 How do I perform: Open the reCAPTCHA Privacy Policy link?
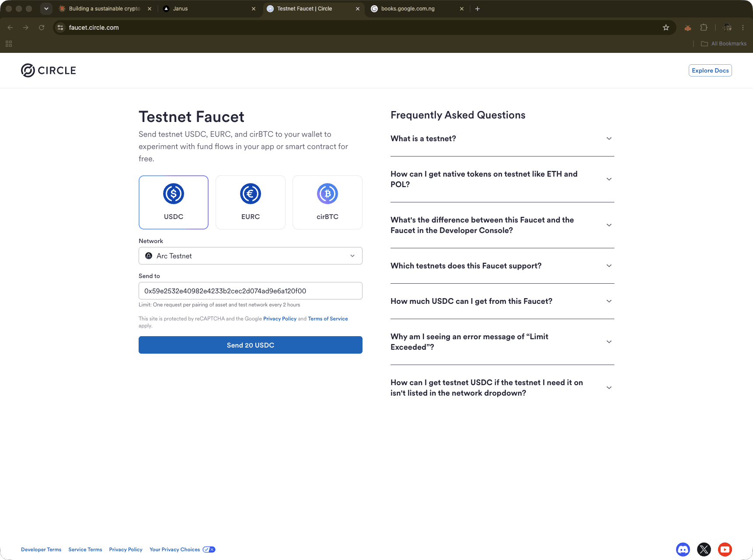click(x=280, y=319)
